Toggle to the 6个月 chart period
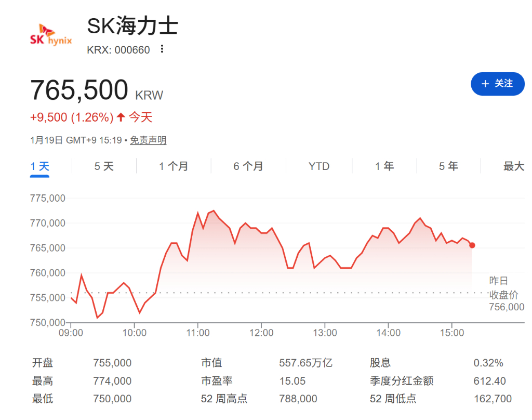532x420 pixels. click(248, 166)
